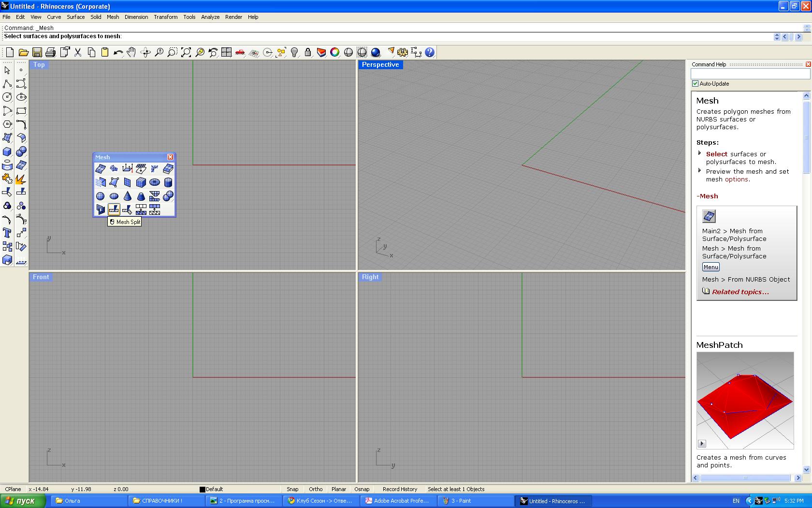Toggle the Auto-Update checkbox
Viewport: 812px width, 508px height.
click(x=695, y=84)
